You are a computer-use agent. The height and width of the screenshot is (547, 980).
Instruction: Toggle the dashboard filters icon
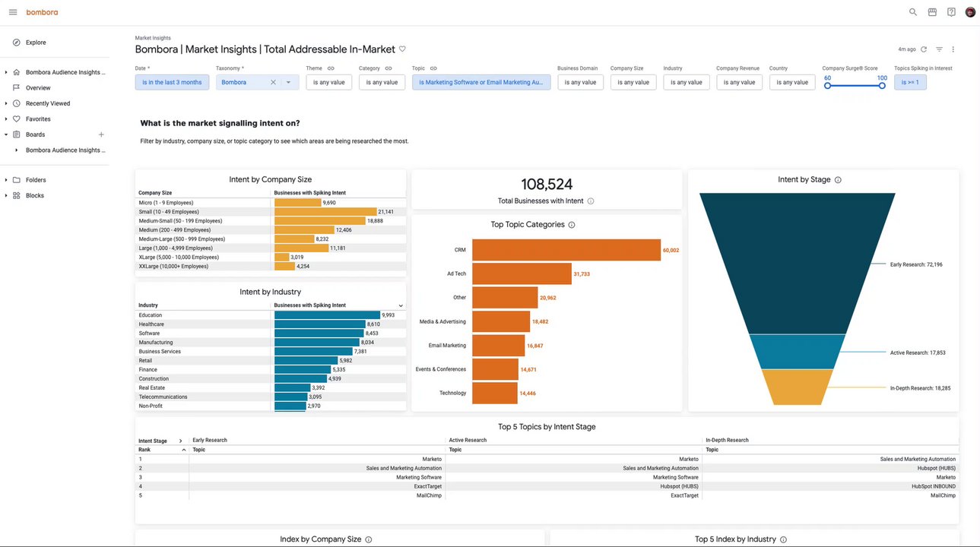coord(939,49)
